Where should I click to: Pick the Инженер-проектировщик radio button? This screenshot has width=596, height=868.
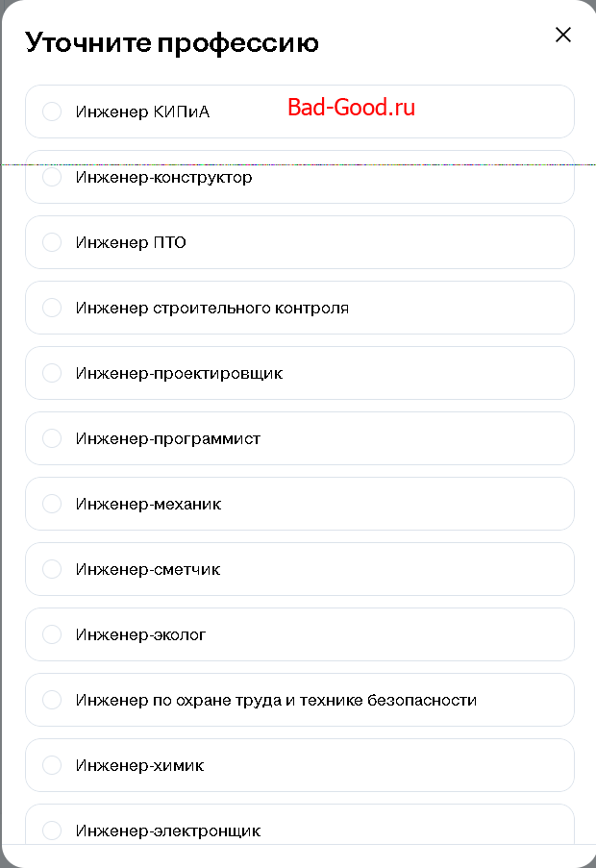(x=52, y=373)
